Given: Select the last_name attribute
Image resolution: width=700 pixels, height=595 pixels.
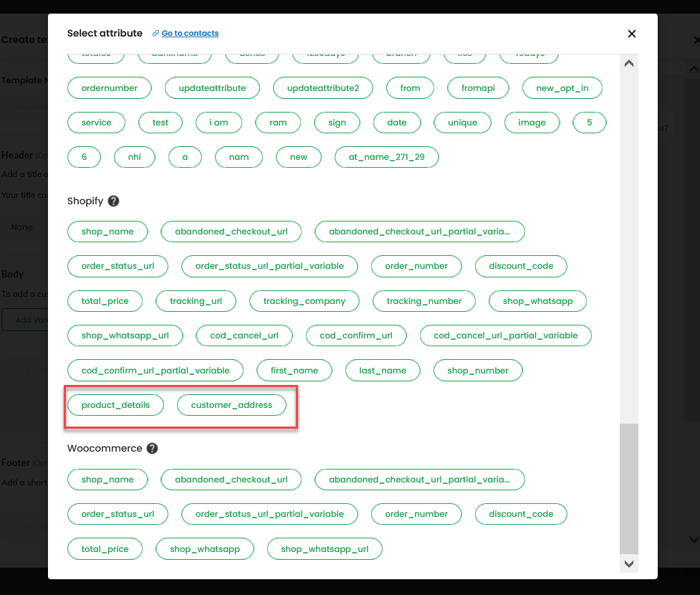Looking at the screenshot, I should tap(383, 371).
